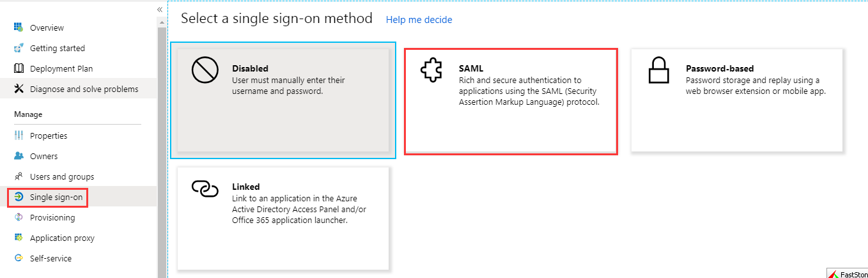Collapse the left navigation menu chevron
This screenshot has width=868, height=278.
(x=160, y=10)
